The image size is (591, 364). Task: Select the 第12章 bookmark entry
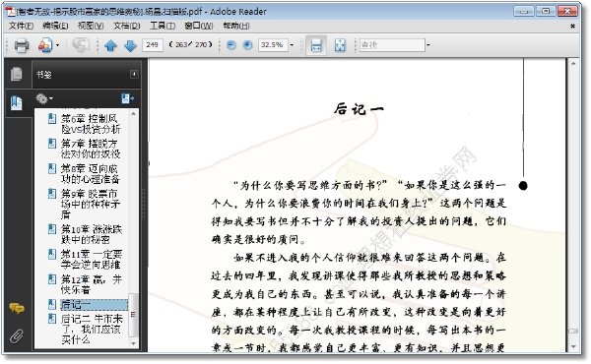[x=92, y=284]
